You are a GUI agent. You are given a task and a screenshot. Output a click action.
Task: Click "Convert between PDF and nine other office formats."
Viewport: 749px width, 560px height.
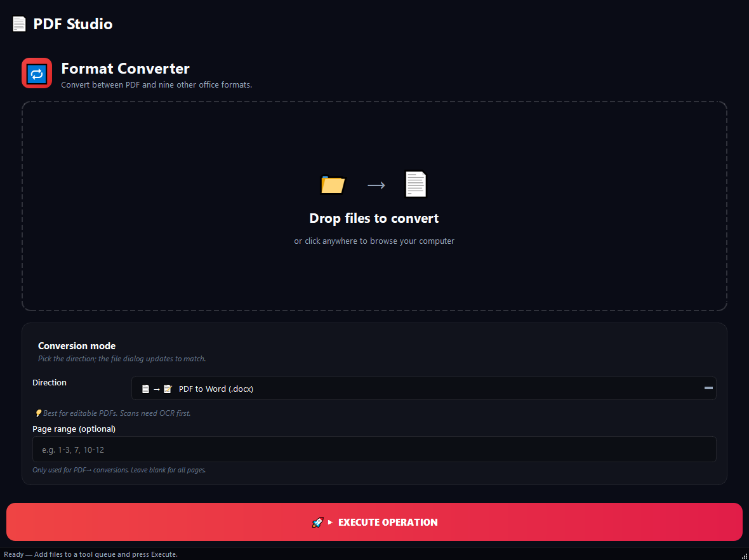[156, 85]
